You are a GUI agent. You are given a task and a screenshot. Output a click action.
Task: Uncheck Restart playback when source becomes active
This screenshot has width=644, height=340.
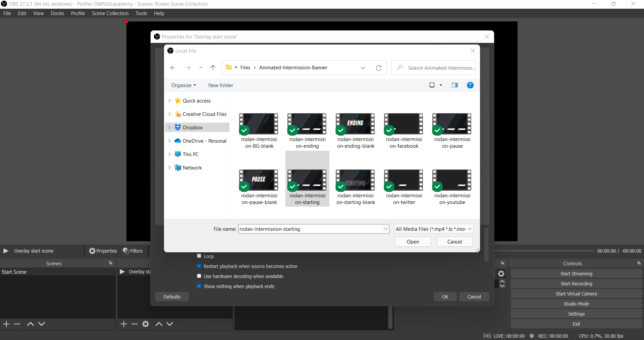point(199,266)
